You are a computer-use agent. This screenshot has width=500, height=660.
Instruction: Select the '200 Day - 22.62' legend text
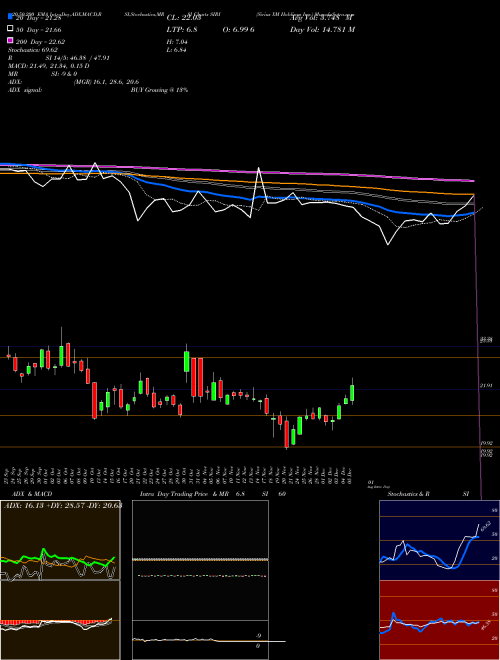point(40,41)
